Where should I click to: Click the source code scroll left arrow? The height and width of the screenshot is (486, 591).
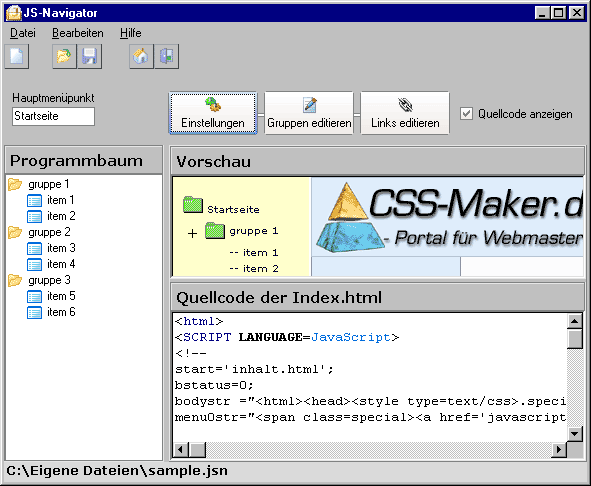pos(181,449)
